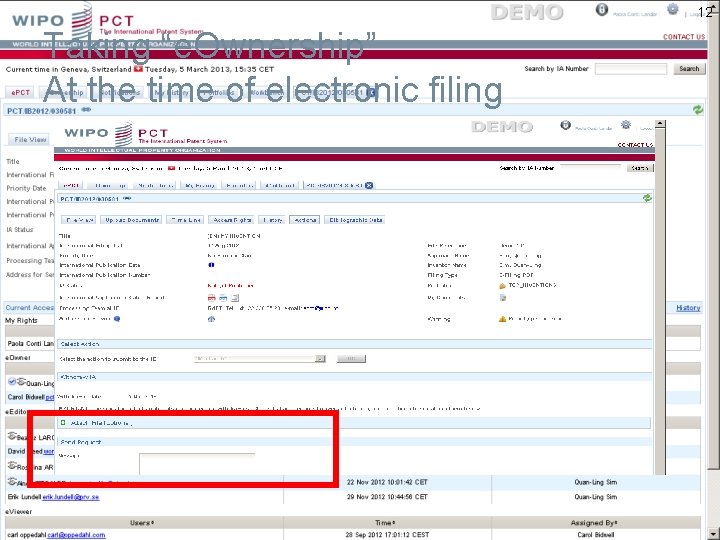Image resolution: width=720 pixels, height=540 pixels.
Task: Click inner Bibliographic Data button
Action: [355, 220]
